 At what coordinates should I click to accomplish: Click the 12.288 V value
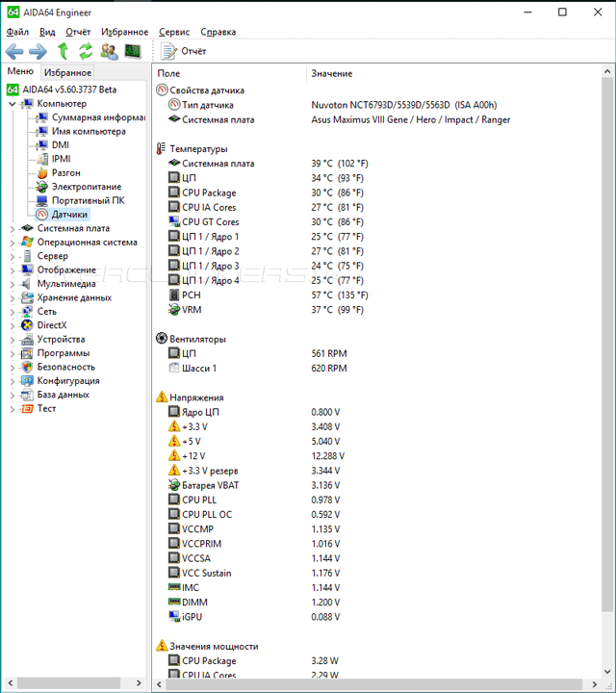[x=328, y=455]
